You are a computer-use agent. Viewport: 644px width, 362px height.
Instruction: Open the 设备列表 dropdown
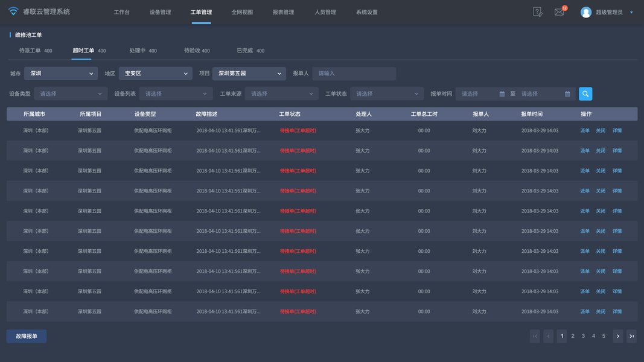click(176, 94)
